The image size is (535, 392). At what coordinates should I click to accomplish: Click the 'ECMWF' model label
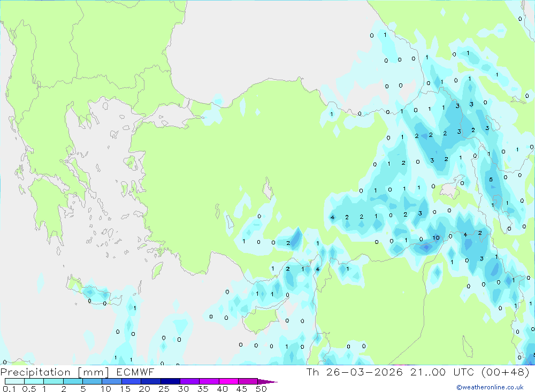tap(135, 372)
